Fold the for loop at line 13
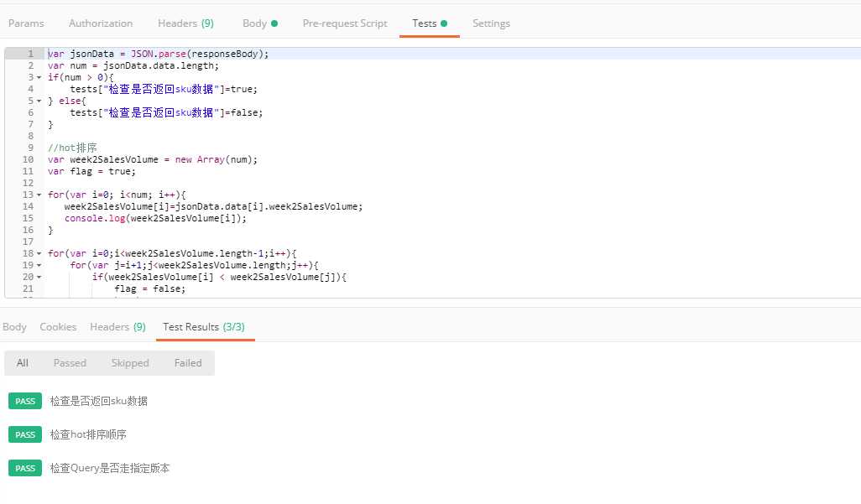This screenshot has height=504, width=861. click(39, 195)
